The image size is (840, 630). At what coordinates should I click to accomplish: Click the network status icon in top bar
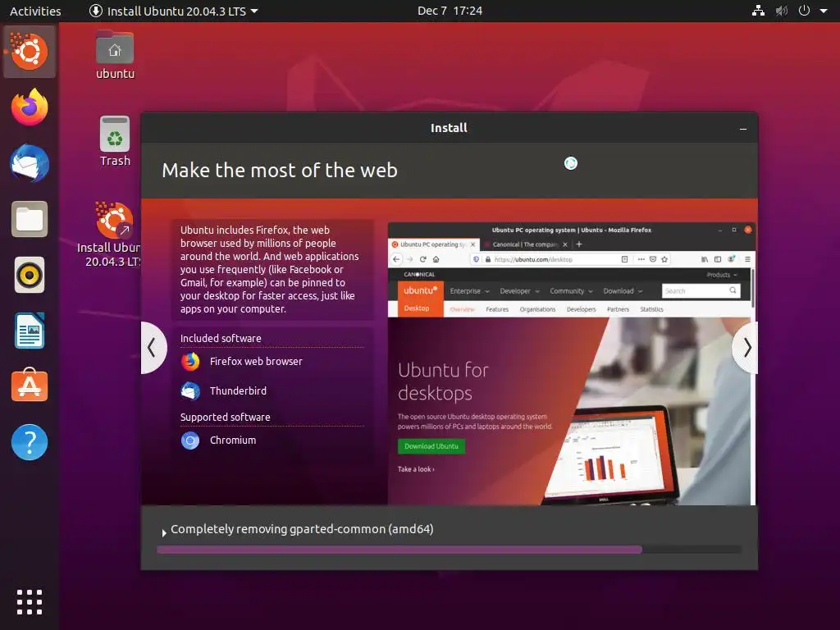(x=758, y=11)
